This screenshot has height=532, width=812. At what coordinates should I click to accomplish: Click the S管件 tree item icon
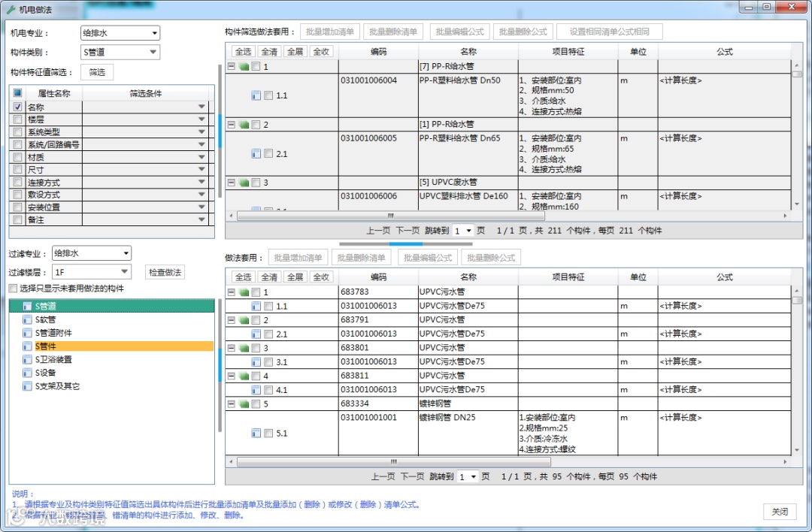pyautogui.click(x=27, y=346)
